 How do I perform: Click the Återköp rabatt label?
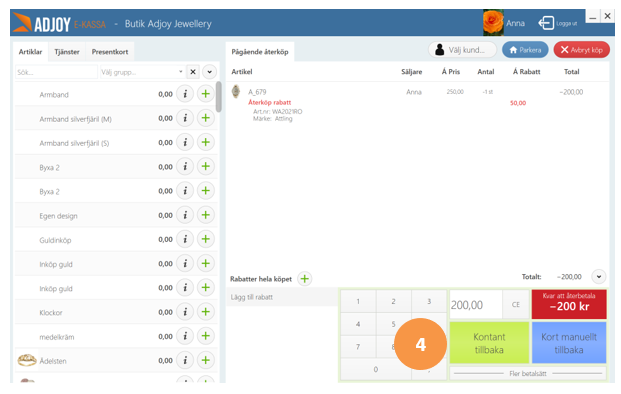click(270, 102)
